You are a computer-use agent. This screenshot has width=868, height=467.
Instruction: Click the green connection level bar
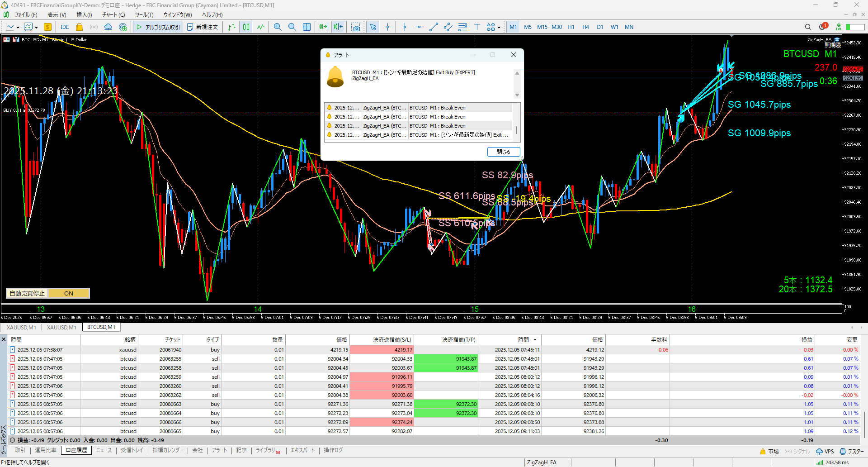[x=855, y=27]
